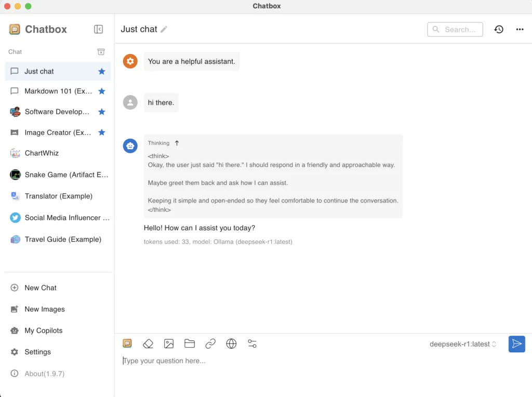Toggle the star on Image Creator chat
Image resolution: width=532 pixels, height=397 pixels.
point(102,133)
